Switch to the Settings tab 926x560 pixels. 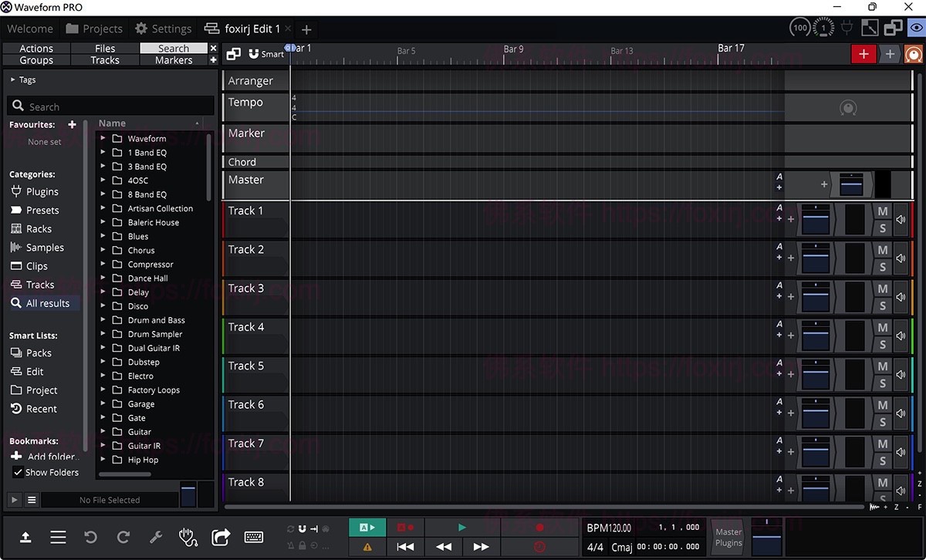pyautogui.click(x=163, y=29)
